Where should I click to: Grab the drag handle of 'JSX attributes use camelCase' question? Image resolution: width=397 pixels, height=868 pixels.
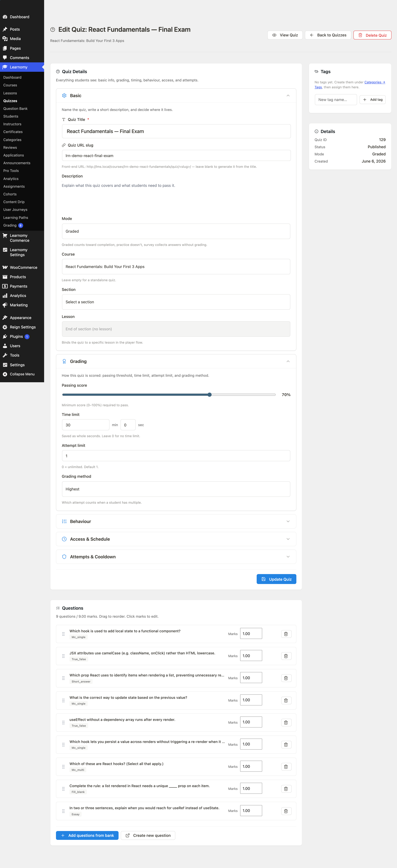[x=63, y=656]
